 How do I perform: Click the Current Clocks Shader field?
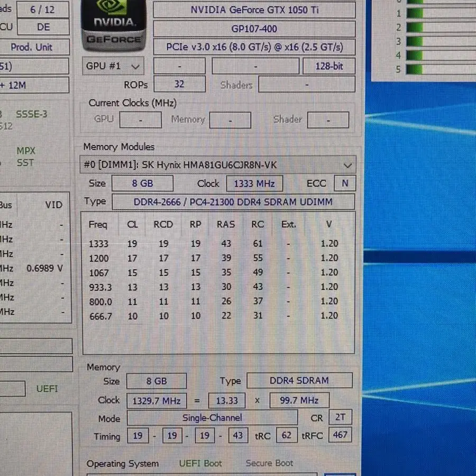[328, 120]
